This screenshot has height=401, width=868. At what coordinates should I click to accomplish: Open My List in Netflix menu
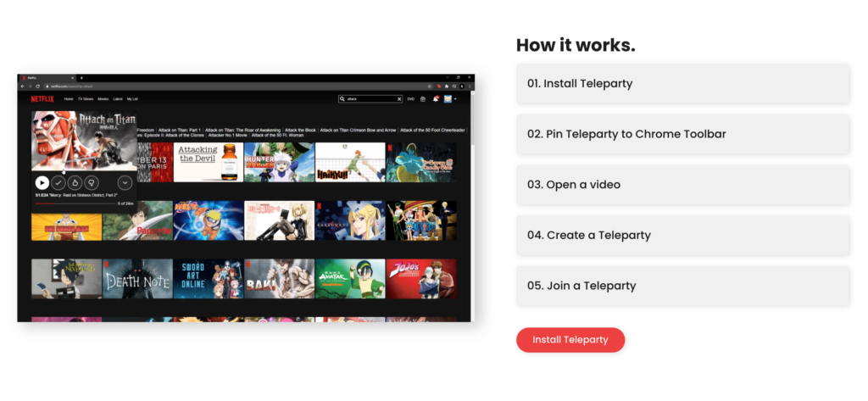(132, 99)
